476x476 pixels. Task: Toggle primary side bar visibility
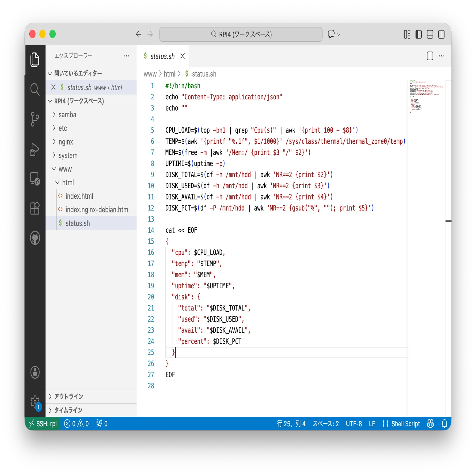click(x=419, y=34)
